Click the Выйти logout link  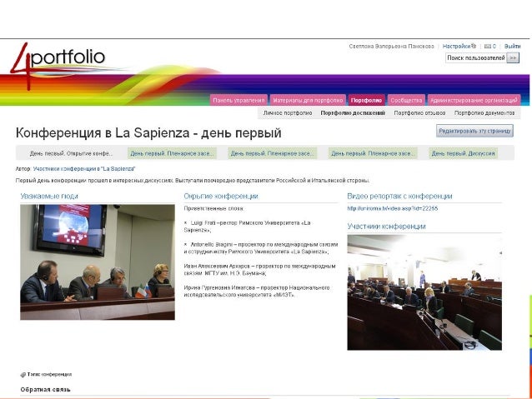pyautogui.click(x=512, y=46)
